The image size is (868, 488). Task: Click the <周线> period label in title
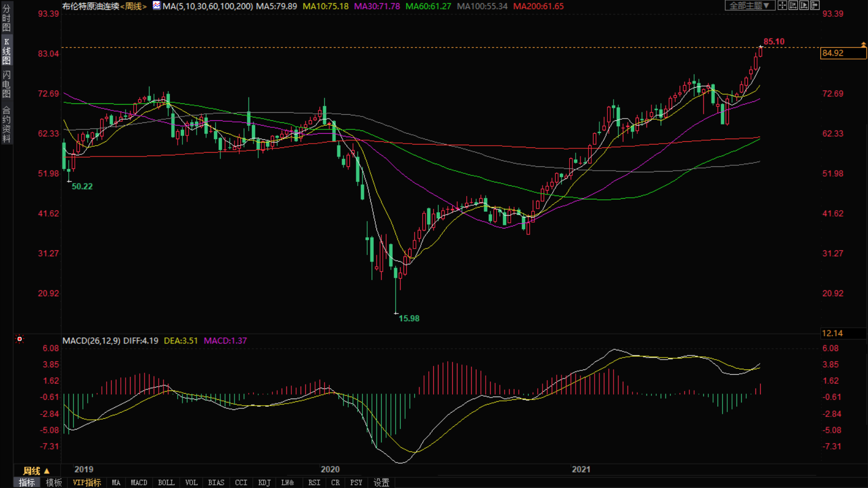coord(133,6)
